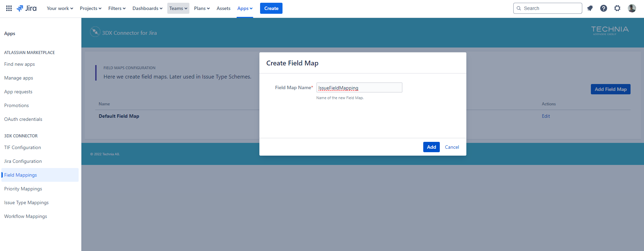The image size is (644, 251).
Task: Confirm with the Add button in dialog
Action: pos(432,147)
